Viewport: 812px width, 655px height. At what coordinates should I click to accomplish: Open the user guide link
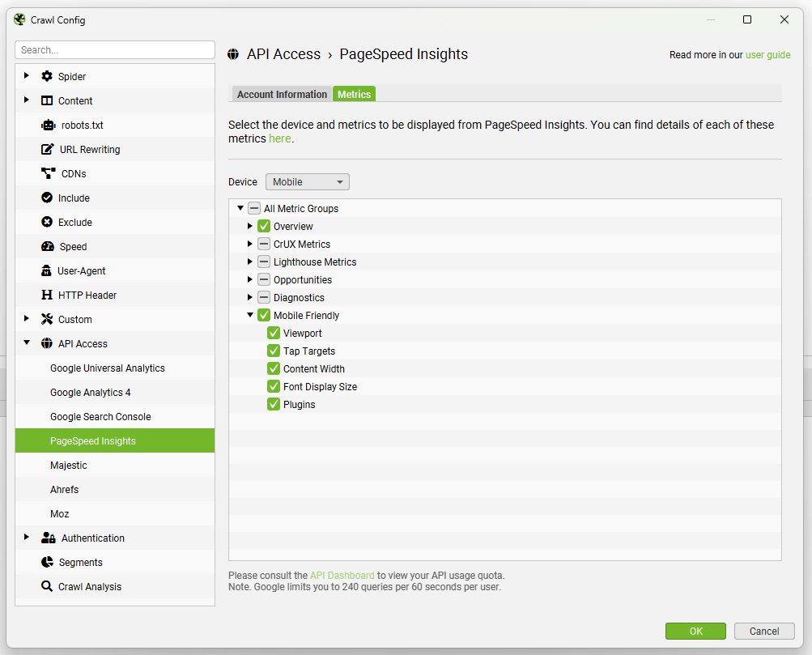pyautogui.click(x=766, y=54)
